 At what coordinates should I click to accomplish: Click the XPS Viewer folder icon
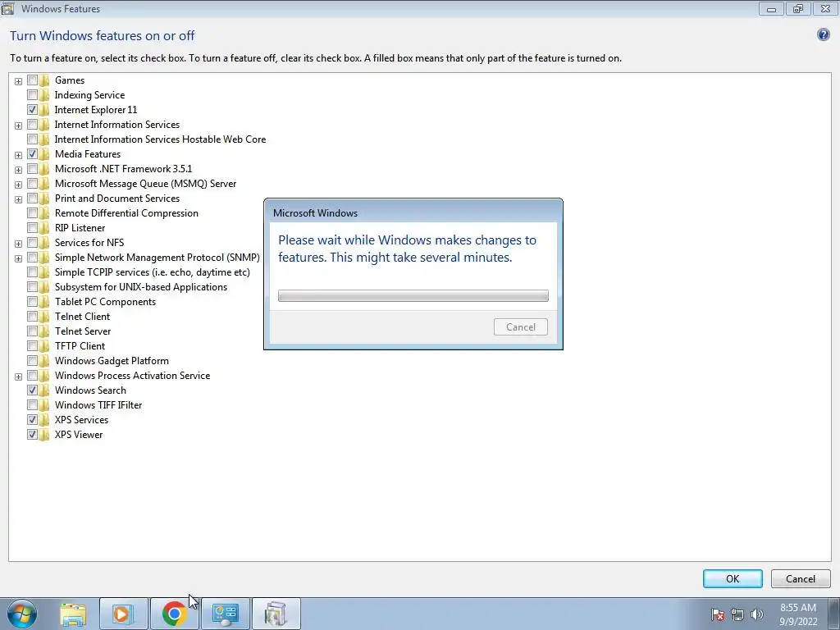pos(44,435)
